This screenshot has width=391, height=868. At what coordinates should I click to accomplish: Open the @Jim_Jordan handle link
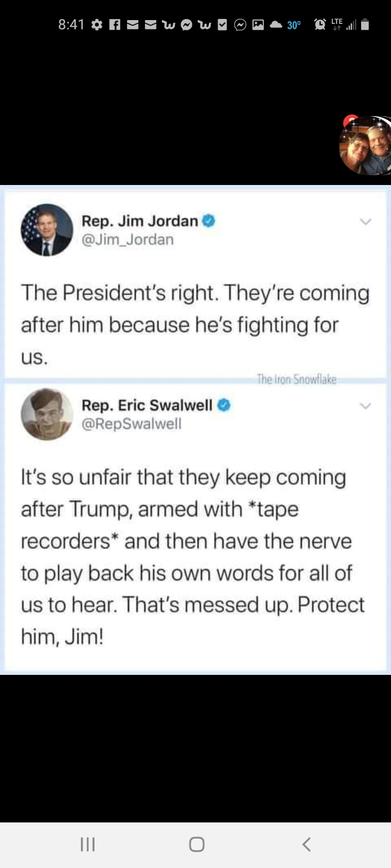(128, 239)
